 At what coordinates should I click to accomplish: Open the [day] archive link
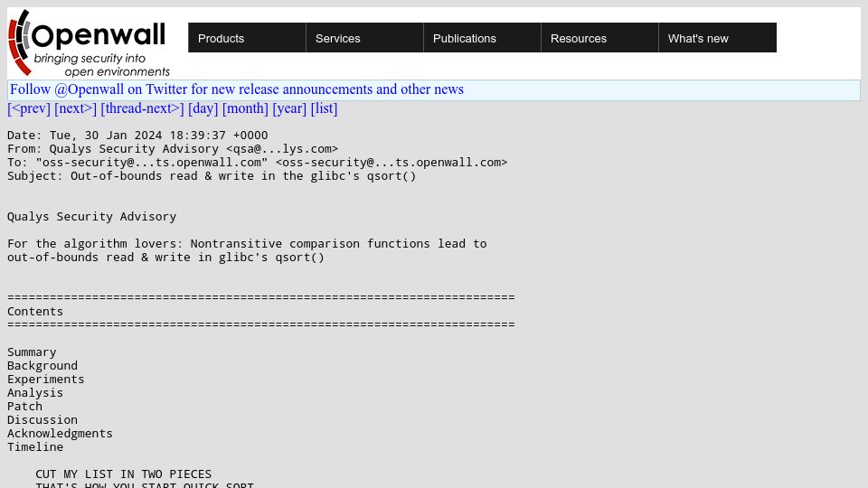coord(203,108)
